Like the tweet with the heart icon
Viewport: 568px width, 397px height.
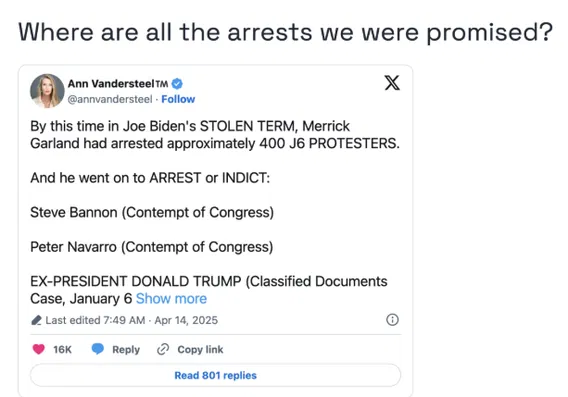pos(39,349)
